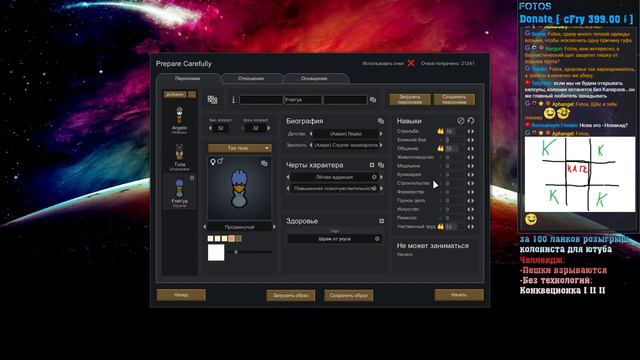Click the empty first name field
Viewport: 640px width, 360px height.
[261, 100]
